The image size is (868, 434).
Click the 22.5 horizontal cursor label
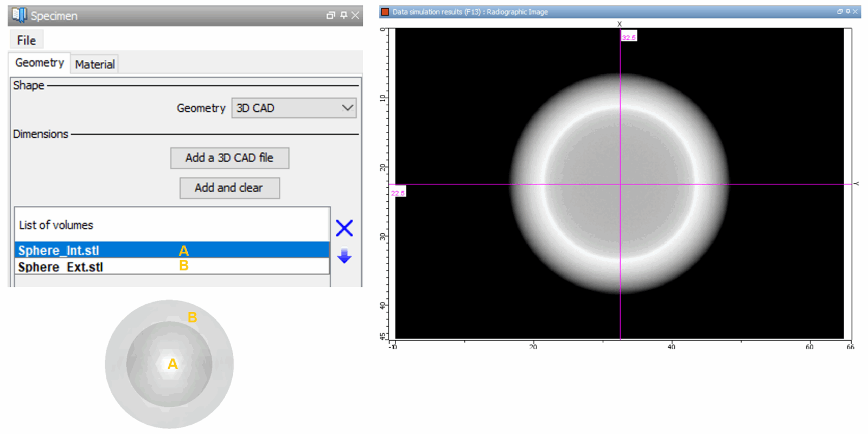coord(398,193)
